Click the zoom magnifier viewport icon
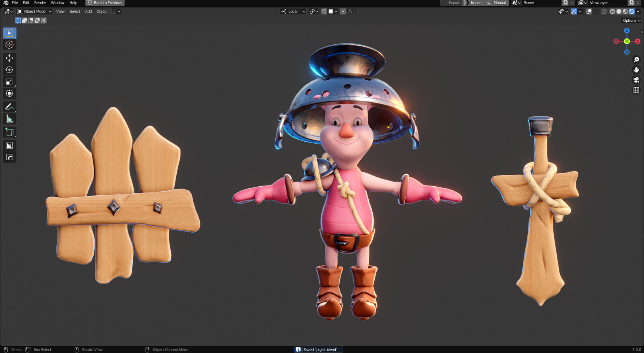 pos(636,60)
